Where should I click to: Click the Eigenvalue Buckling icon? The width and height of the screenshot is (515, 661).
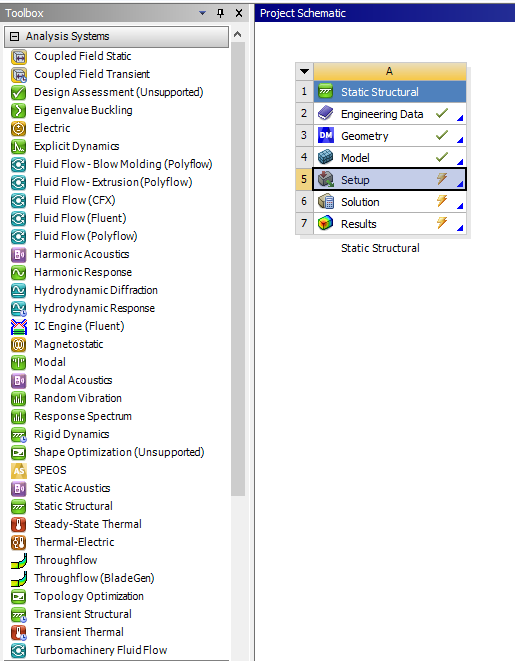click(x=19, y=110)
